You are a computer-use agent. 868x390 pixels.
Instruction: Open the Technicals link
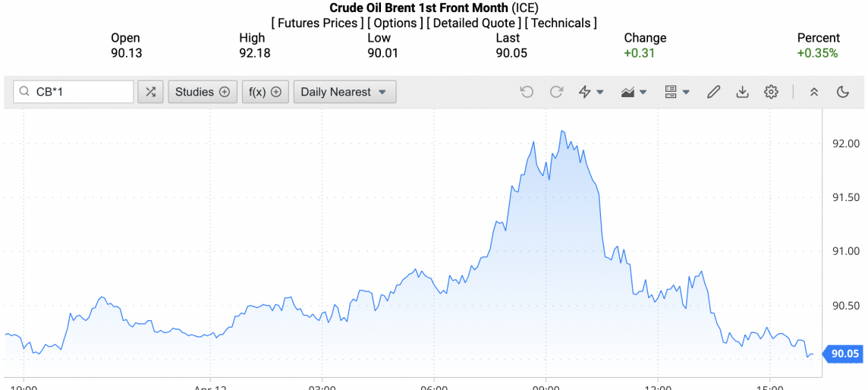click(x=561, y=23)
